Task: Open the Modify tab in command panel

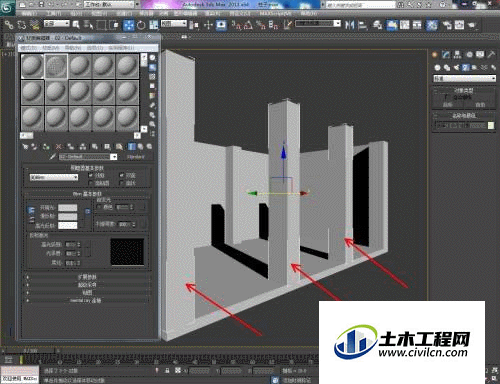Action: (446, 54)
